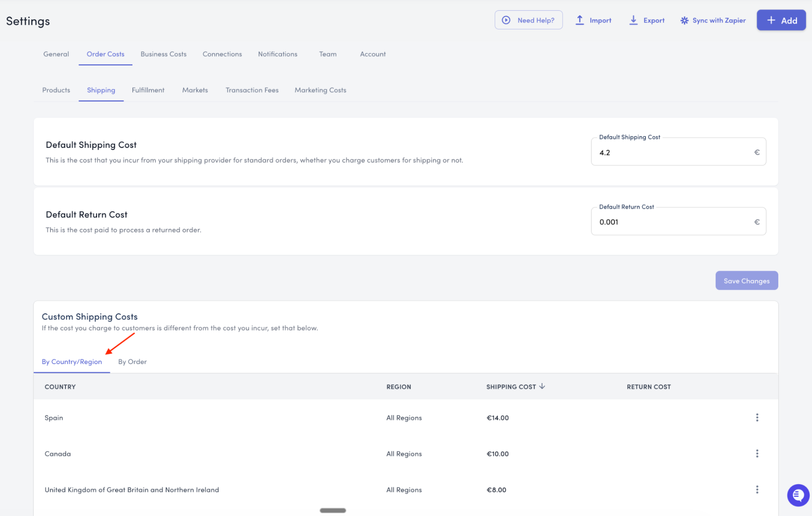Click the Import upload icon
Image resolution: width=812 pixels, height=516 pixels.
coord(580,20)
